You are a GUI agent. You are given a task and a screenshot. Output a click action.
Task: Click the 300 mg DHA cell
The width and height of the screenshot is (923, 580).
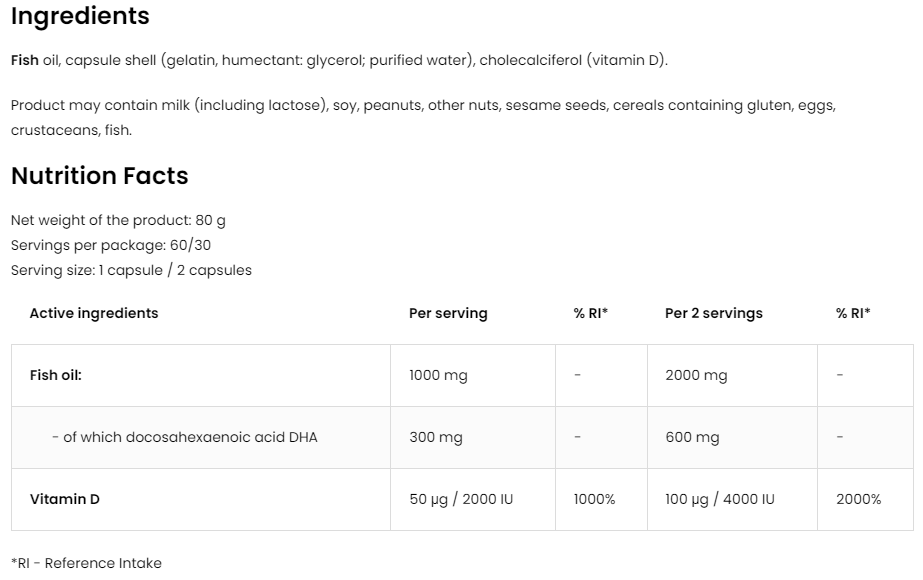436,437
